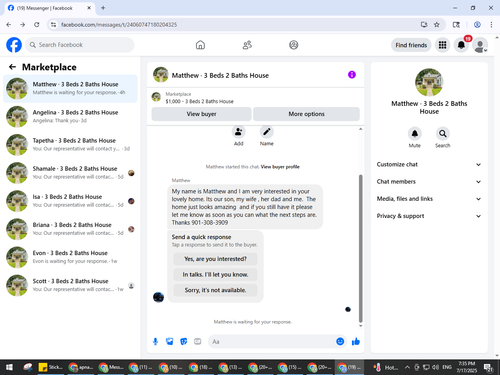Bookmark this page with the star icon
Image resolution: width=500 pixels, height=375 pixels.
coord(437,25)
